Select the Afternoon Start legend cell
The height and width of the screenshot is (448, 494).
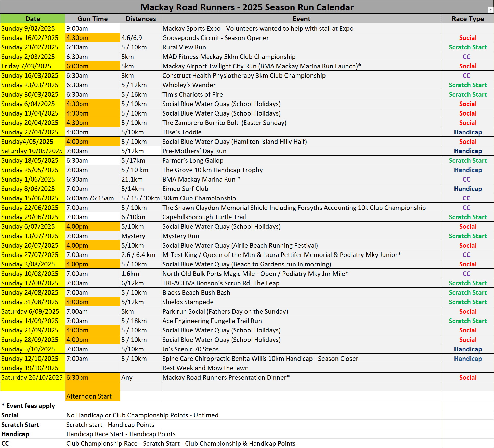[93, 396]
